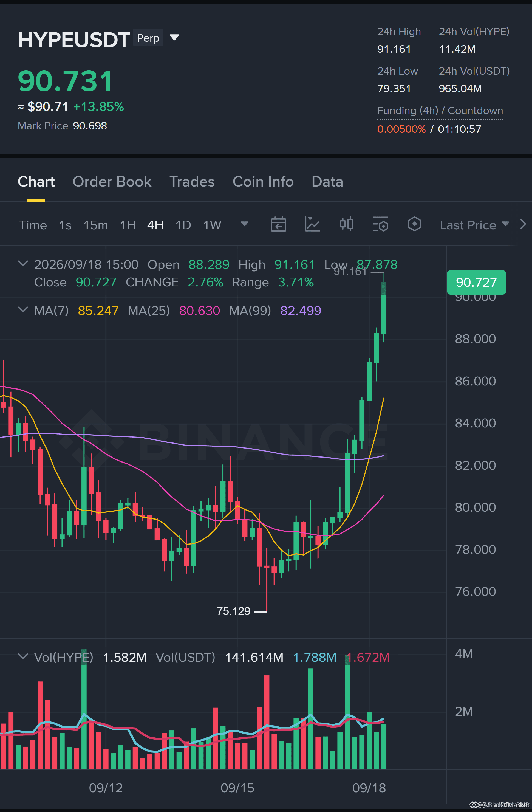Open chart display settings icon
Viewport: 532px width, 812px height.
click(x=381, y=224)
